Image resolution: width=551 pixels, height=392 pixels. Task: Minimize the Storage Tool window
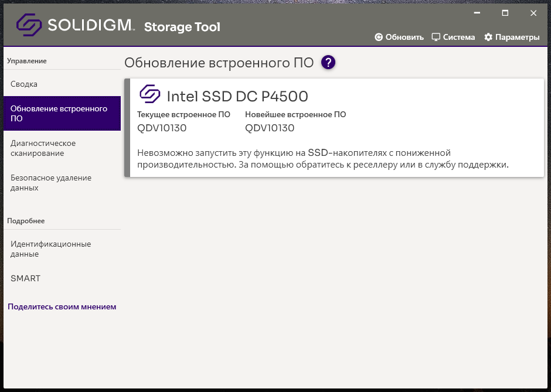(x=477, y=13)
